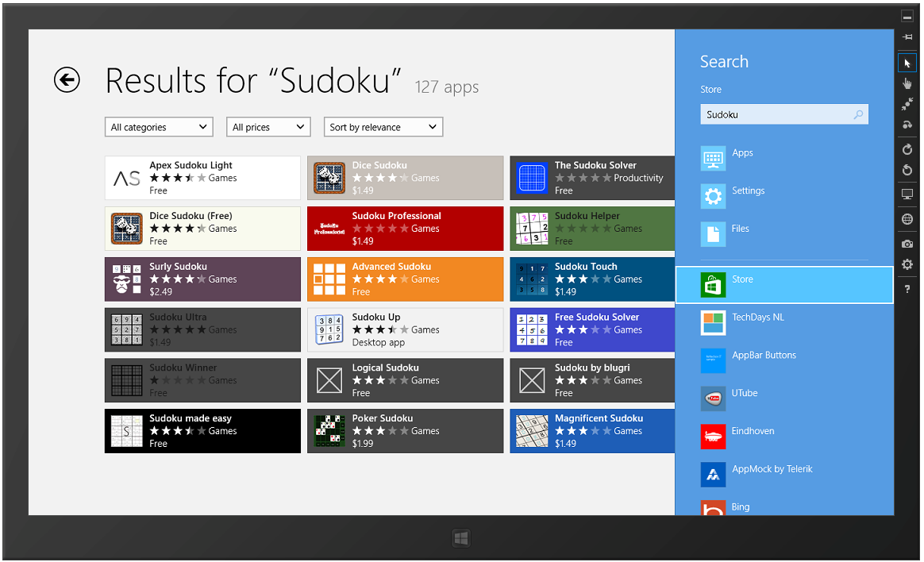The height and width of the screenshot is (562, 924).
Task: Open the All categories dropdown
Action: pyautogui.click(x=159, y=127)
